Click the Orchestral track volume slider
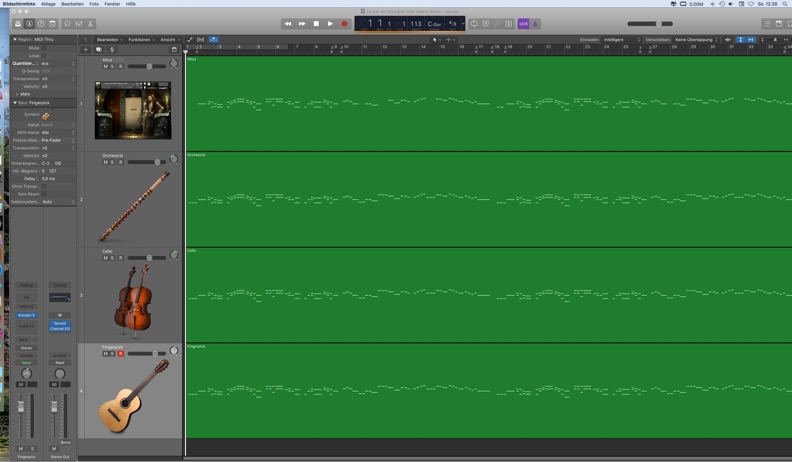Image resolution: width=792 pixels, height=462 pixels. tap(147, 162)
